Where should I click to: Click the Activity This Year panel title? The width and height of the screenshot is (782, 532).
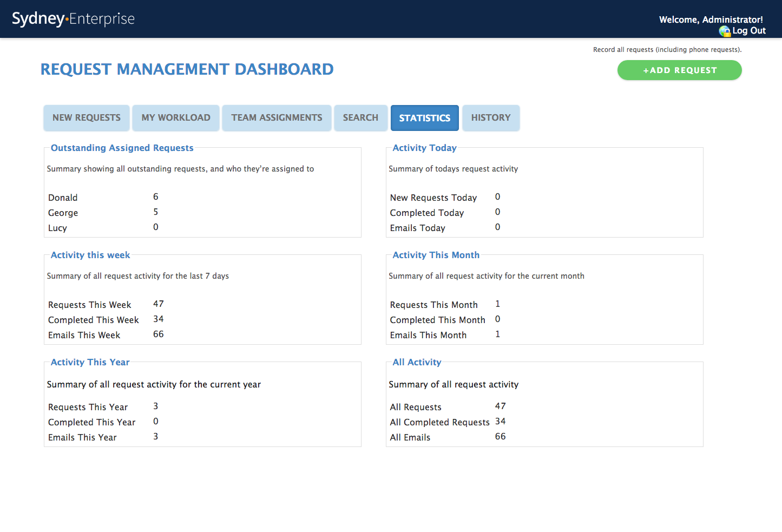click(90, 362)
